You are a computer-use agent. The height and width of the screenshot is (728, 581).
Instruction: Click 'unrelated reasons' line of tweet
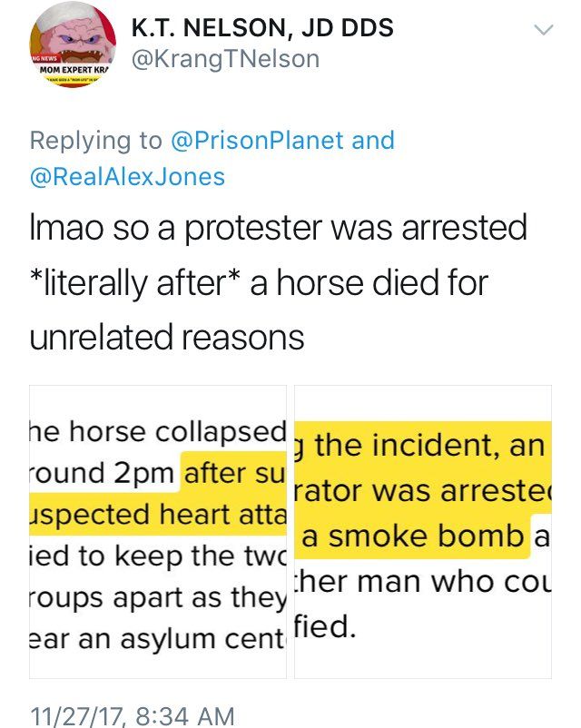click(x=166, y=337)
